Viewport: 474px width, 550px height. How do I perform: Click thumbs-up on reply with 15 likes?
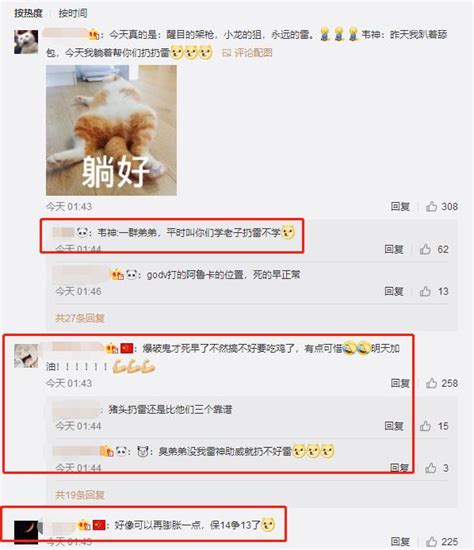[x=425, y=426]
